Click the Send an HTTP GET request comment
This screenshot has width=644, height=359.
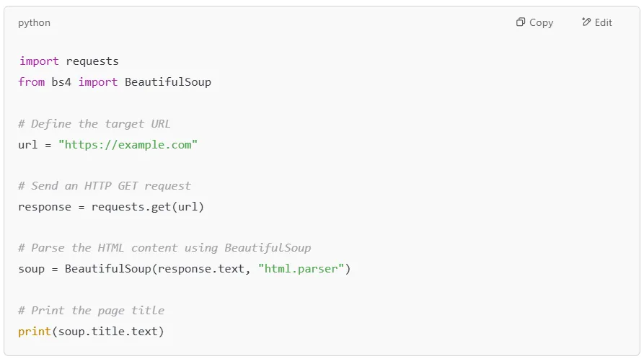point(105,186)
